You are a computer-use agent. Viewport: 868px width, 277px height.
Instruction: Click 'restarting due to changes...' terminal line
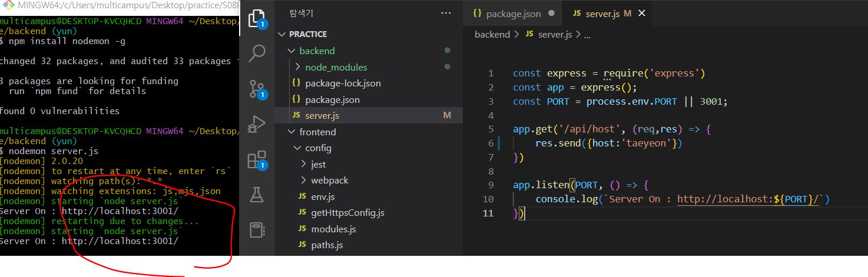point(125,221)
